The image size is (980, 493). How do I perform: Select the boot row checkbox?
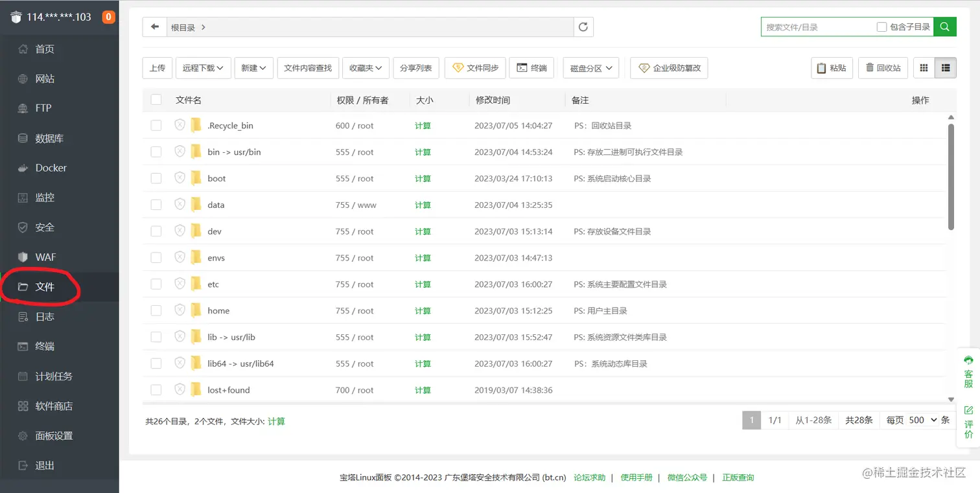point(156,178)
